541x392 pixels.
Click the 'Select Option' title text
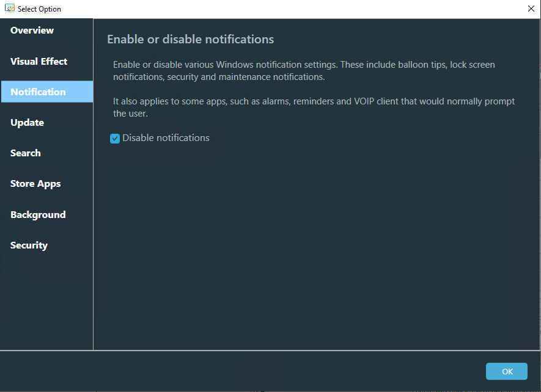tap(39, 9)
